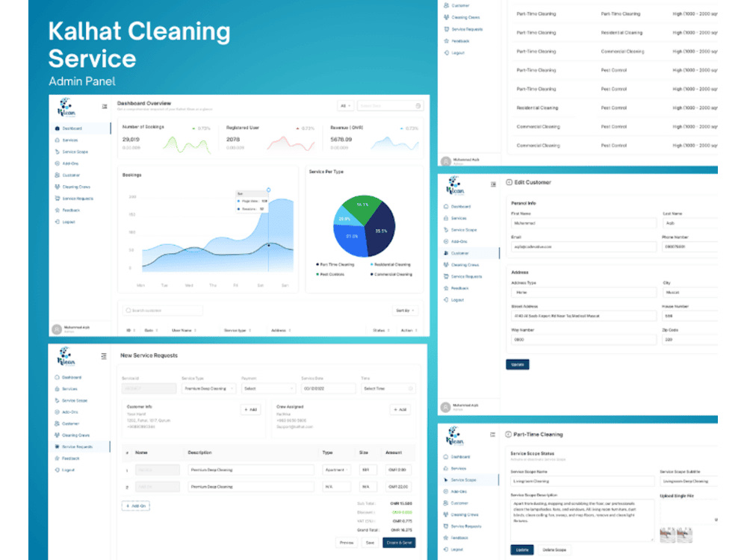This screenshot has height=560, width=747.
Task: Click the First Name field in Edit Customer
Action: (583, 223)
